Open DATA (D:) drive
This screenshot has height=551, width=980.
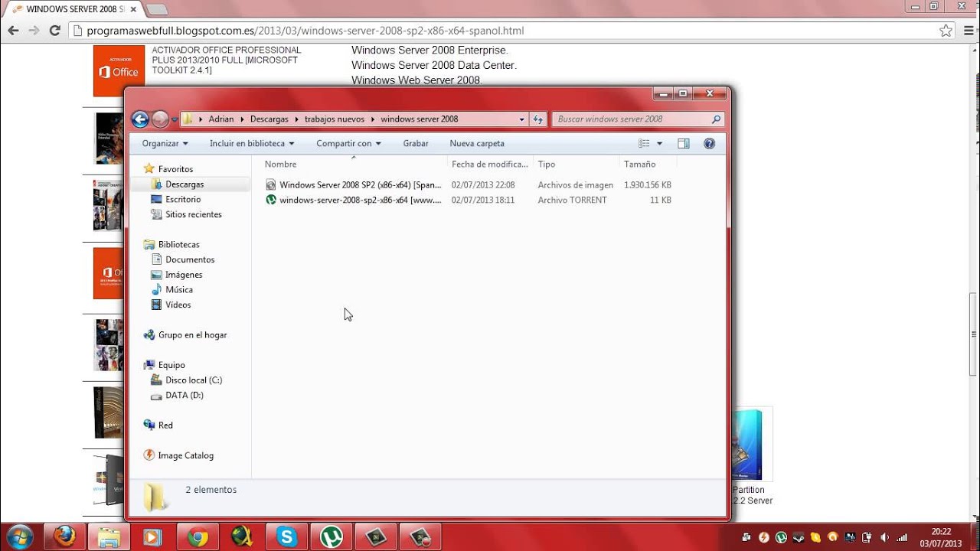click(x=184, y=396)
